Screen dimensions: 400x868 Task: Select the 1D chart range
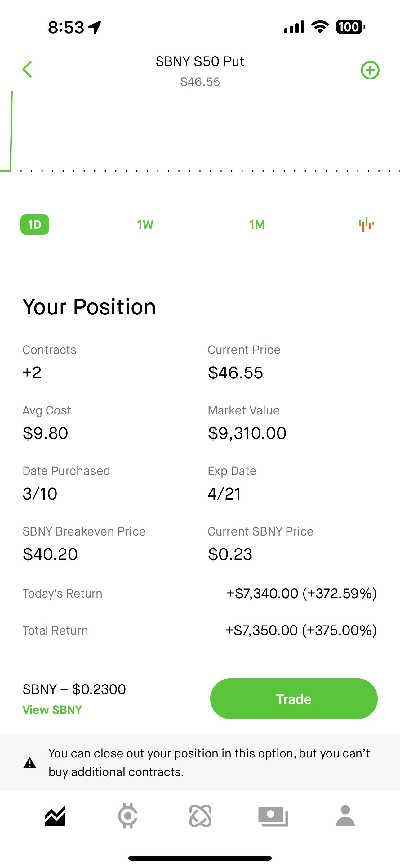(x=35, y=224)
